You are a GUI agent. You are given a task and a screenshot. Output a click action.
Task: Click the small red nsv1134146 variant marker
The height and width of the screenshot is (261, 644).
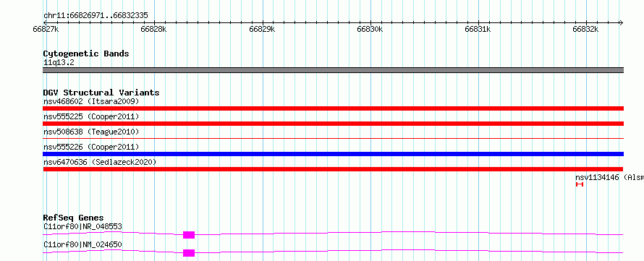[x=580, y=184]
